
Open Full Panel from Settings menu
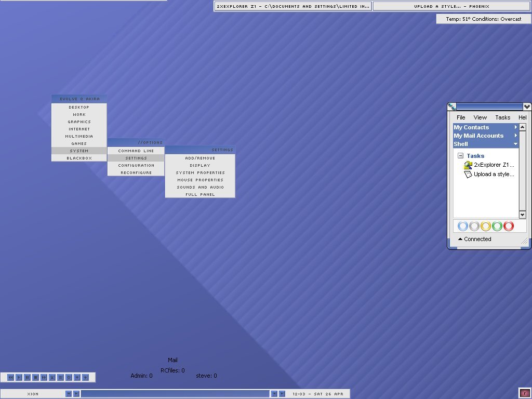pos(200,194)
